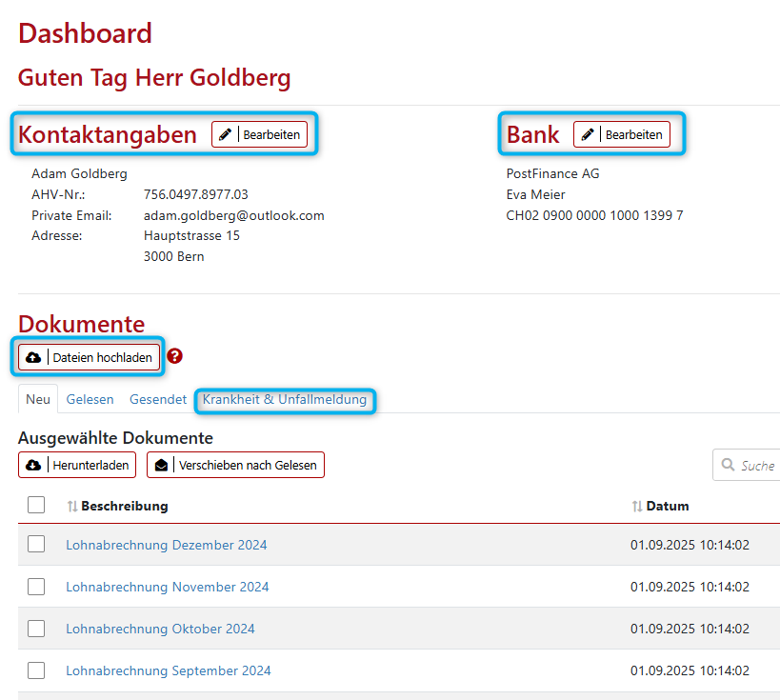Viewport: 780px width, 700px height.
Task: Open Lohnabrechnung November 2024
Action: (x=167, y=587)
